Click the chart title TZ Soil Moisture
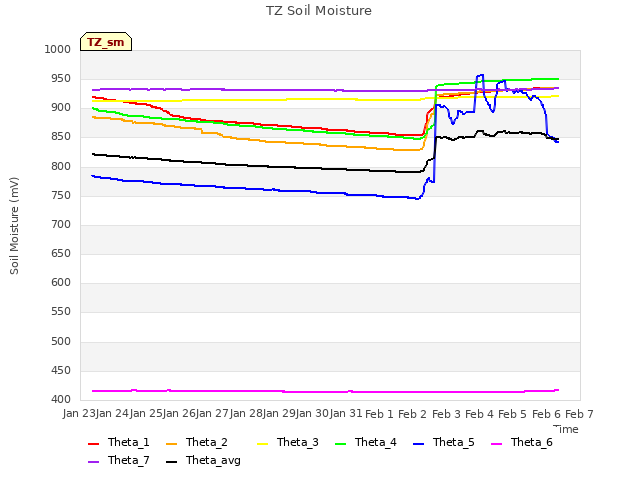The height and width of the screenshot is (480, 640). tap(319, 11)
